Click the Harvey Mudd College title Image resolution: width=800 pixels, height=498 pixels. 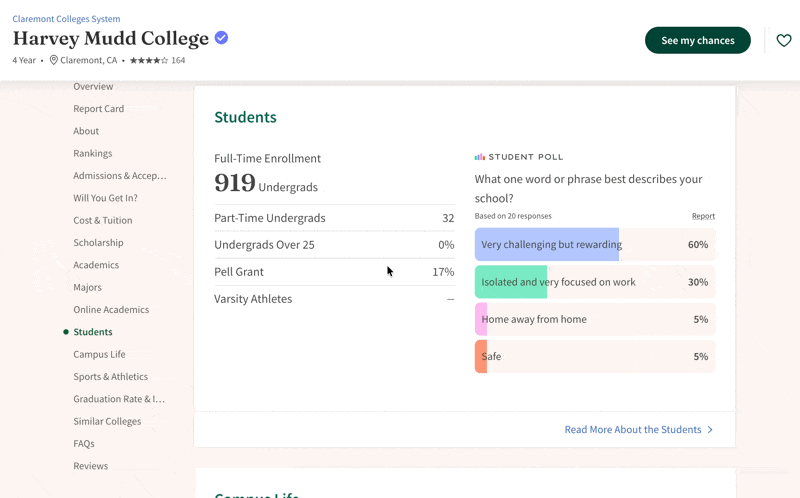coord(111,38)
